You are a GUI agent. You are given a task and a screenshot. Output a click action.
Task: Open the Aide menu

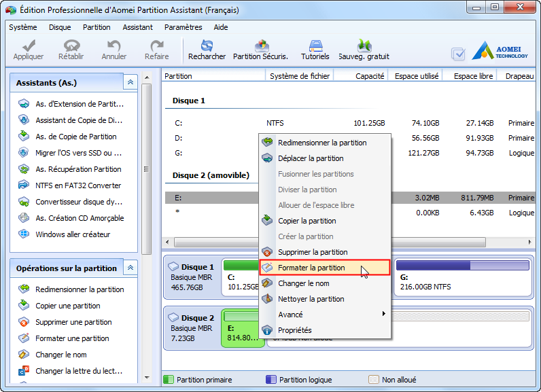(x=221, y=27)
